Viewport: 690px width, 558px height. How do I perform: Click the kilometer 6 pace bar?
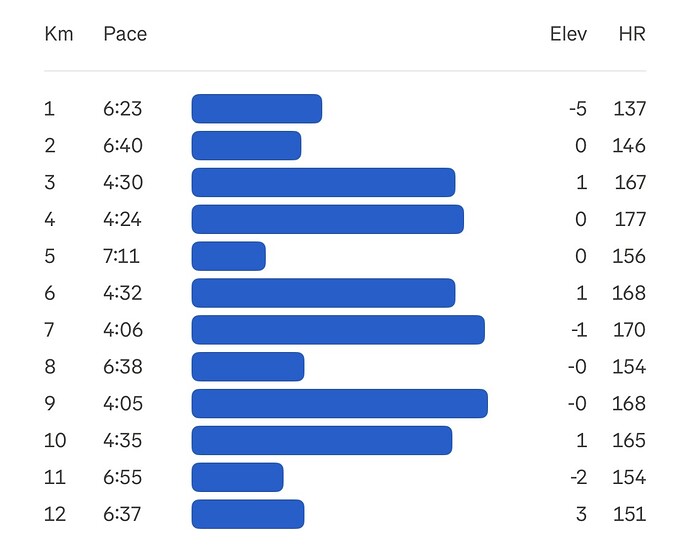tap(323, 293)
